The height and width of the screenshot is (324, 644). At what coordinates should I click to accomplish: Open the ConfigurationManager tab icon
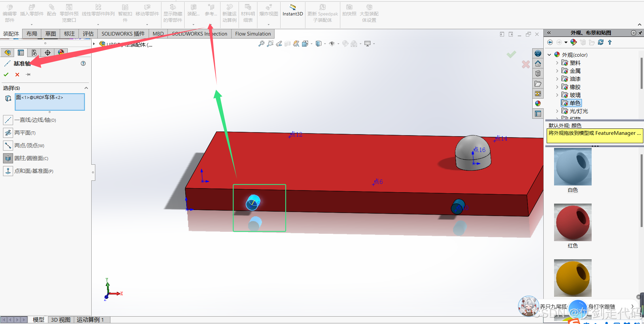point(34,53)
